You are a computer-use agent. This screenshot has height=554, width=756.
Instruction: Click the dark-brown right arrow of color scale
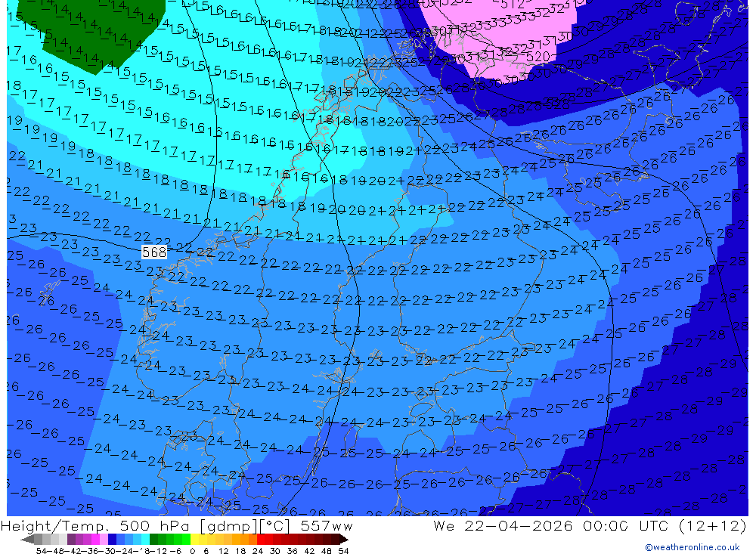344,540
